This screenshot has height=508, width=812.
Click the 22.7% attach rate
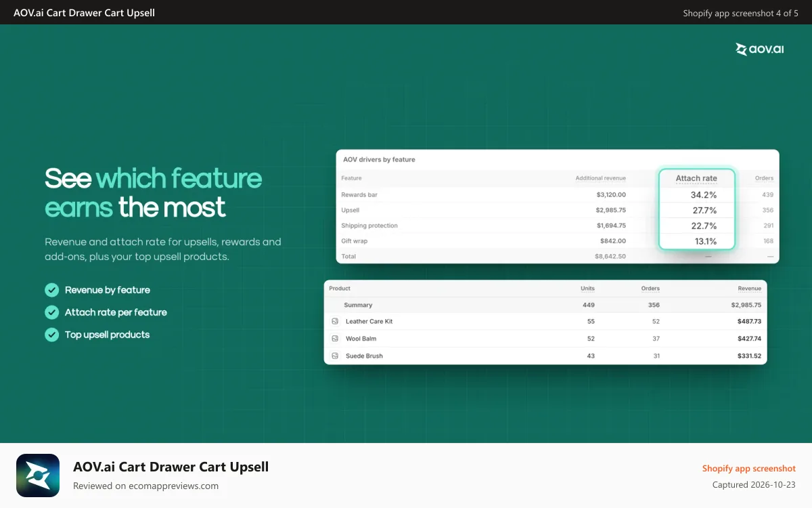pos(704,226)
